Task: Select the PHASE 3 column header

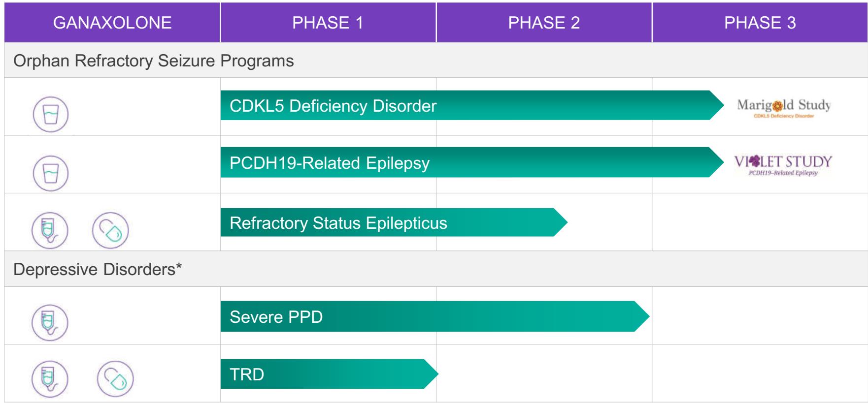Action: (x=760, y=23)
